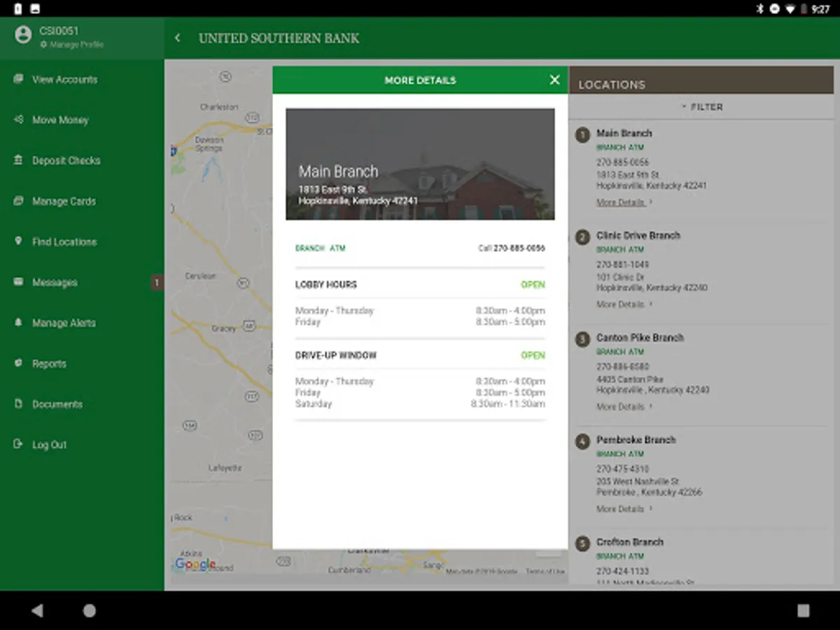This screenshot has width=840, height=630.
Task: Open Move Money menu item
Action: coord(60,120)
